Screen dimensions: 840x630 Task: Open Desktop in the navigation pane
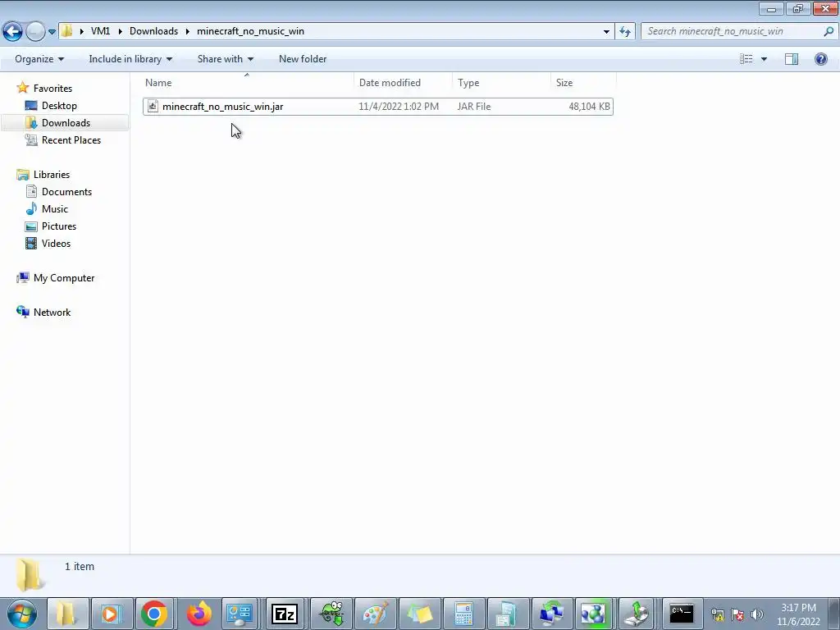(x=59, y=106)
